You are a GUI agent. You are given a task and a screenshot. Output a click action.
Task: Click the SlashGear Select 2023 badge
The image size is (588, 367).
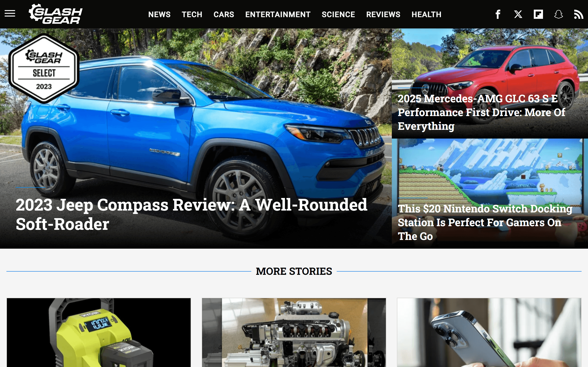[44, 68]
